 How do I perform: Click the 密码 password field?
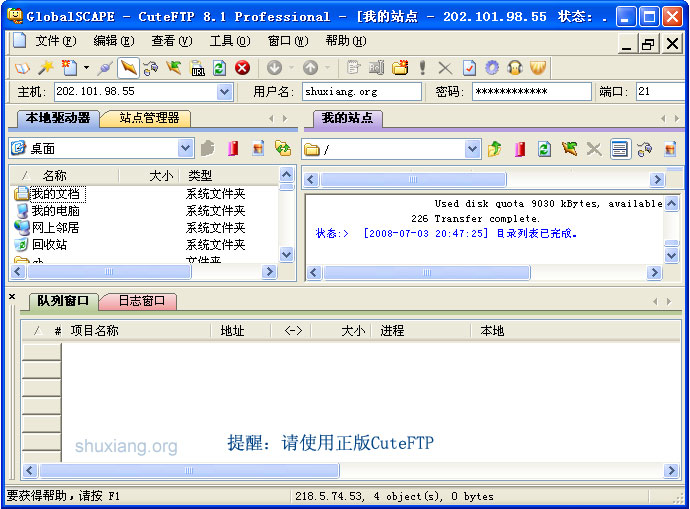(532, 92)
